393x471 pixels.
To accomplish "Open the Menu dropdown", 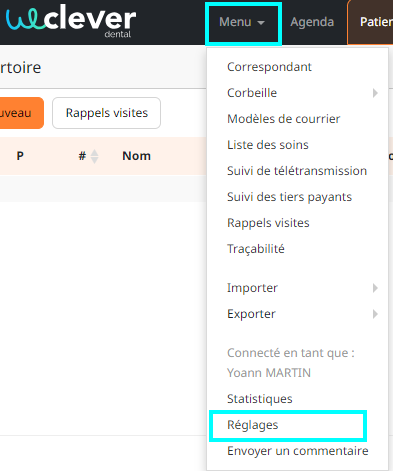I will [x=242, y=22].
